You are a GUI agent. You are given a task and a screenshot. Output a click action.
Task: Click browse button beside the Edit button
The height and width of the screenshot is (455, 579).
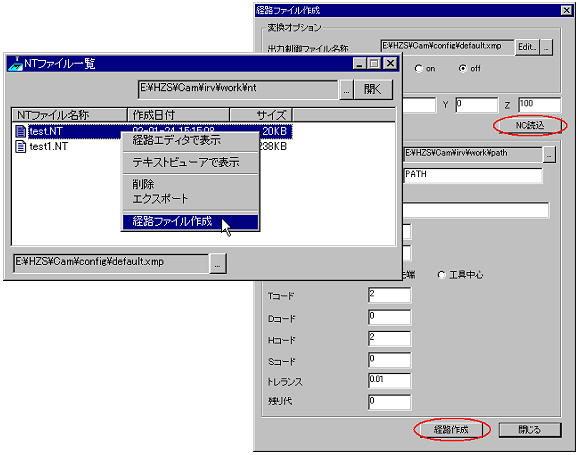click(547, 47)
